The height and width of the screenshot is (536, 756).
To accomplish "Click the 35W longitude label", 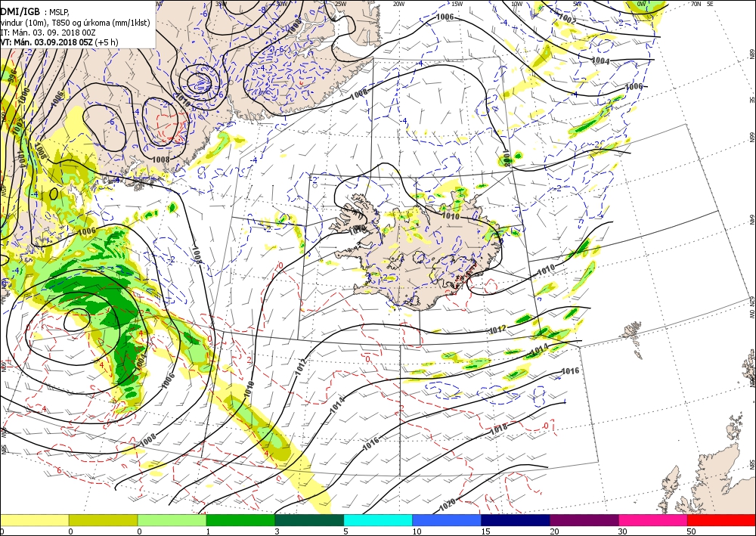I will coord(220,4).
